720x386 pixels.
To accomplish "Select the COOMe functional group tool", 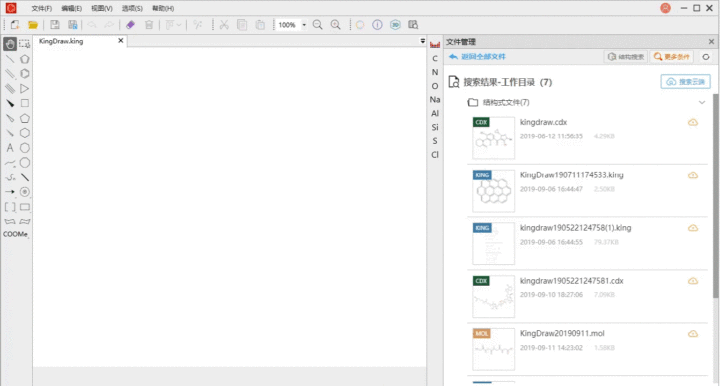I will (x=16, y=234).
